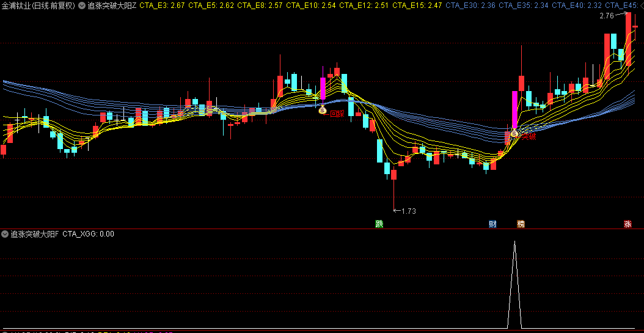The height and width of the screenshot is (333, 644).
Task: Open the dropdown arrow before 追涨突破大阳Z
Action: (x=82, y=5)
